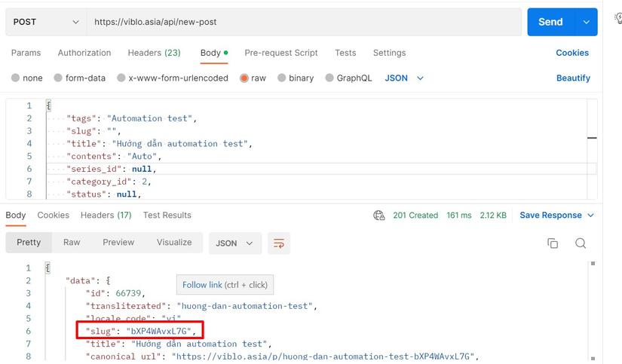Open the Pre-request Script tab
Viewport: 622px width, 364px height.
tap(281, 53)
